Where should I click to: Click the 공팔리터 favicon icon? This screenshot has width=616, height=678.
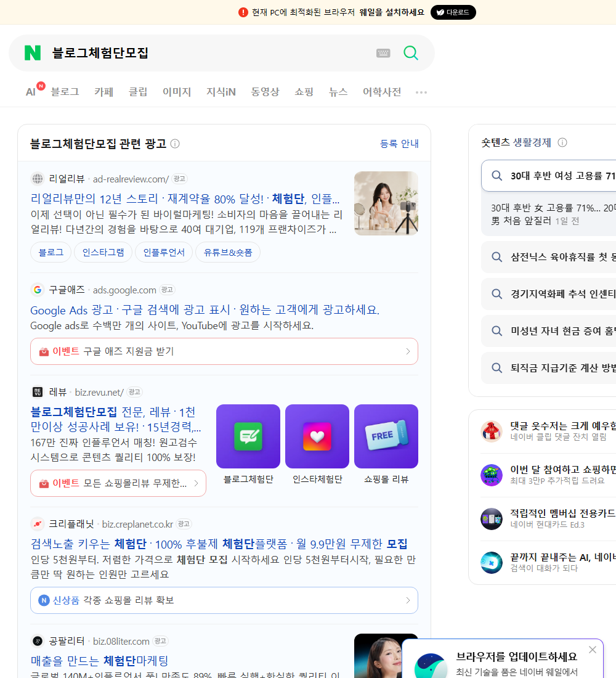tap(38, 641)
